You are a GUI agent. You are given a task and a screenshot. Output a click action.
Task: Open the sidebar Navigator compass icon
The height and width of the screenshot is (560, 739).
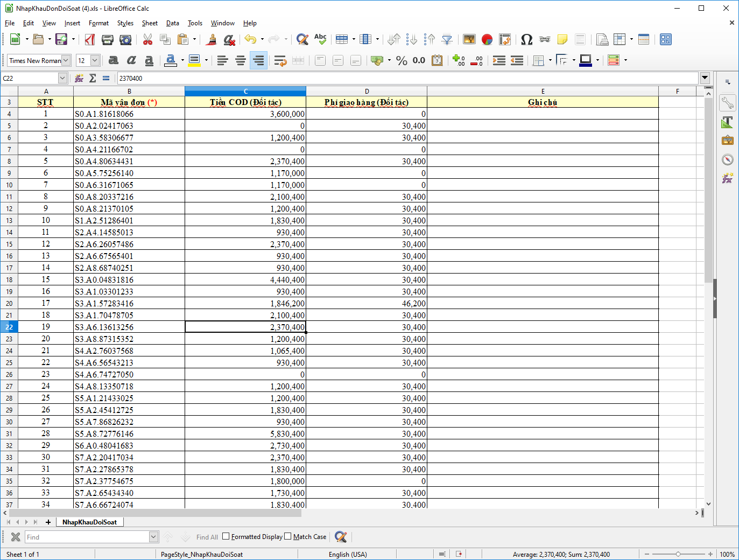[x=728, y=160]
